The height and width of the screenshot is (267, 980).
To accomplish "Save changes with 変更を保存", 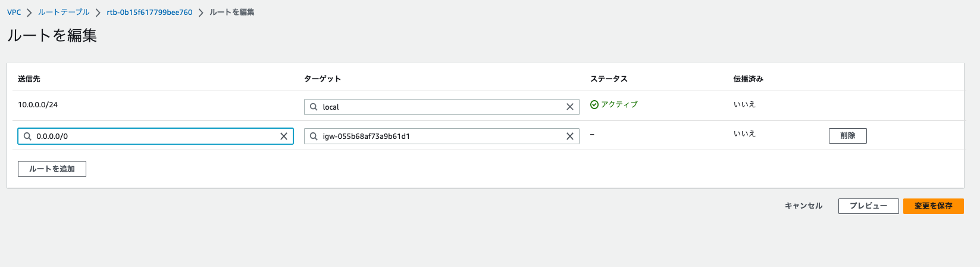I will (933, 206).
